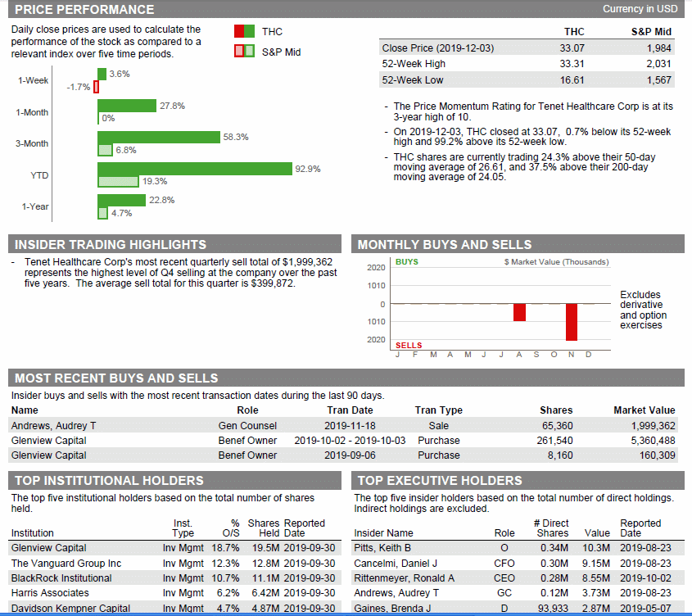Select the 1-Month 27.8% THC bar
This screenshot has width=692, height=616.
(x=127, y=106)
